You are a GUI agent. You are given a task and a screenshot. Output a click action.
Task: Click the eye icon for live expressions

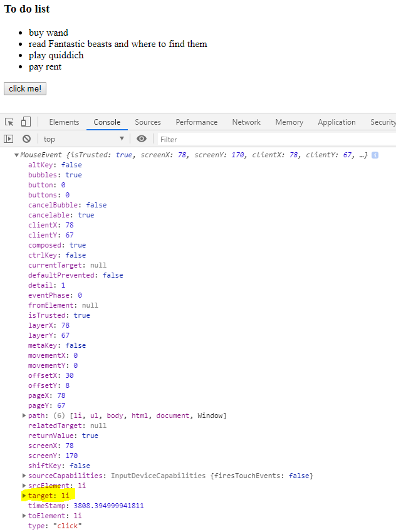142,139
